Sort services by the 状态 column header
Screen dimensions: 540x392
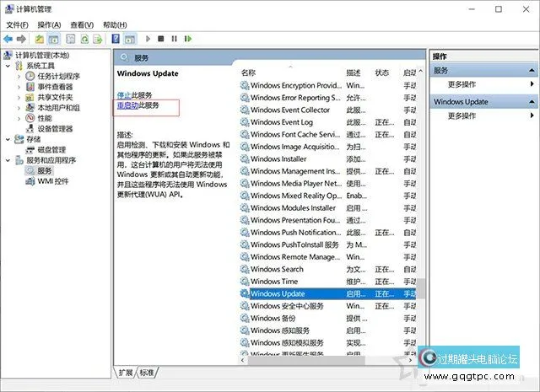382,72
